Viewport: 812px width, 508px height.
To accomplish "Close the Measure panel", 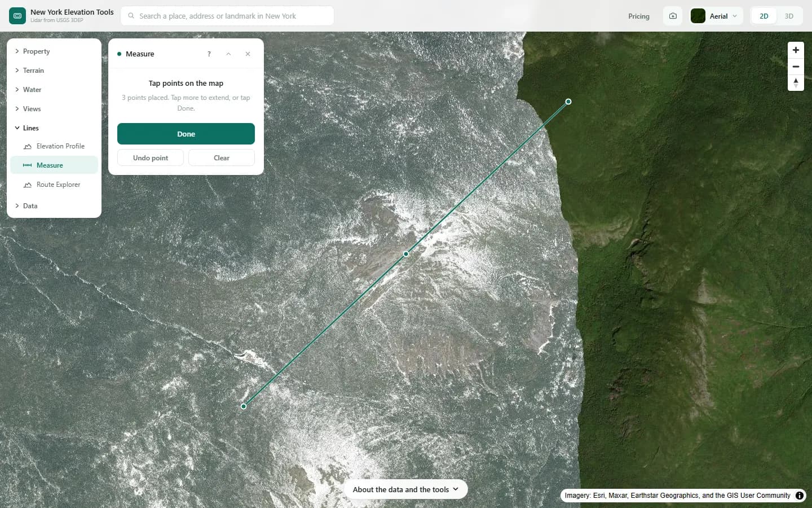I will (x=248, y=54).
